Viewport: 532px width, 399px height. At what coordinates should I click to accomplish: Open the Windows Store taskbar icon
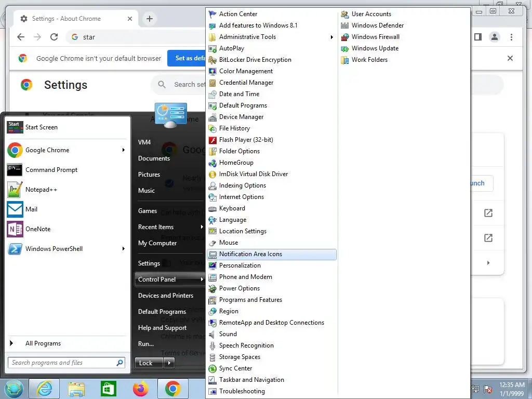point(109,389)
